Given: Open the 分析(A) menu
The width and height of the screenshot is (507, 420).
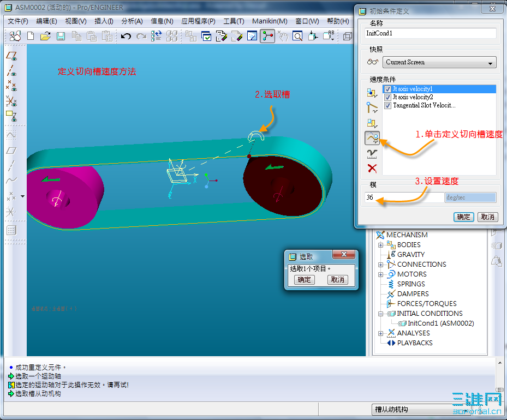Looking at the screenshot, I should tap(132, 21).
